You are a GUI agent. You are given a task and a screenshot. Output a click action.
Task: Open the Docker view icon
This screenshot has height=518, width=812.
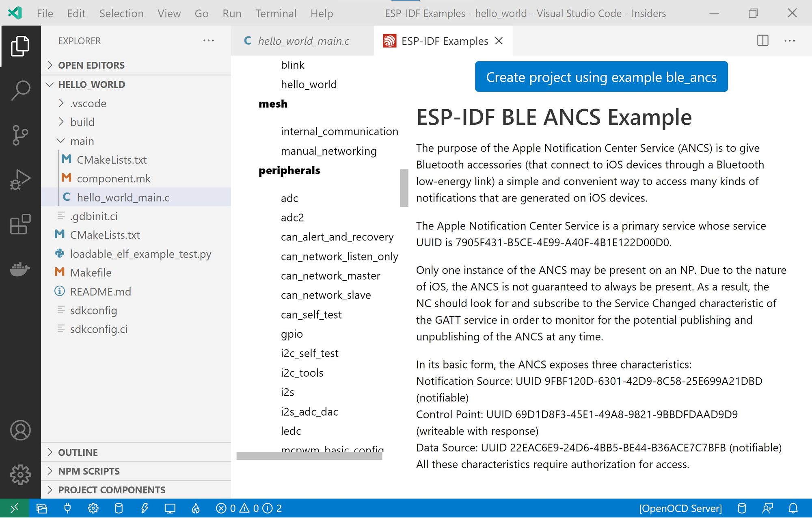click(20, 269)
